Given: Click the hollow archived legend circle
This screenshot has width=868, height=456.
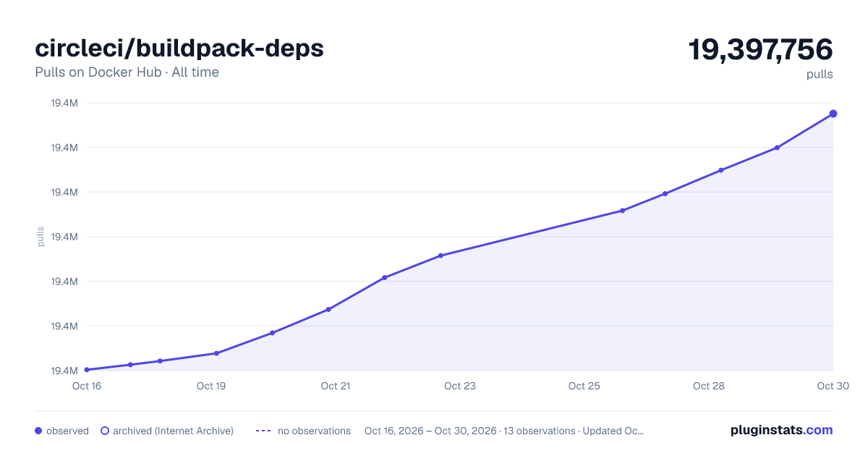Looking at the screenshot, I should [x=105, y=431].
